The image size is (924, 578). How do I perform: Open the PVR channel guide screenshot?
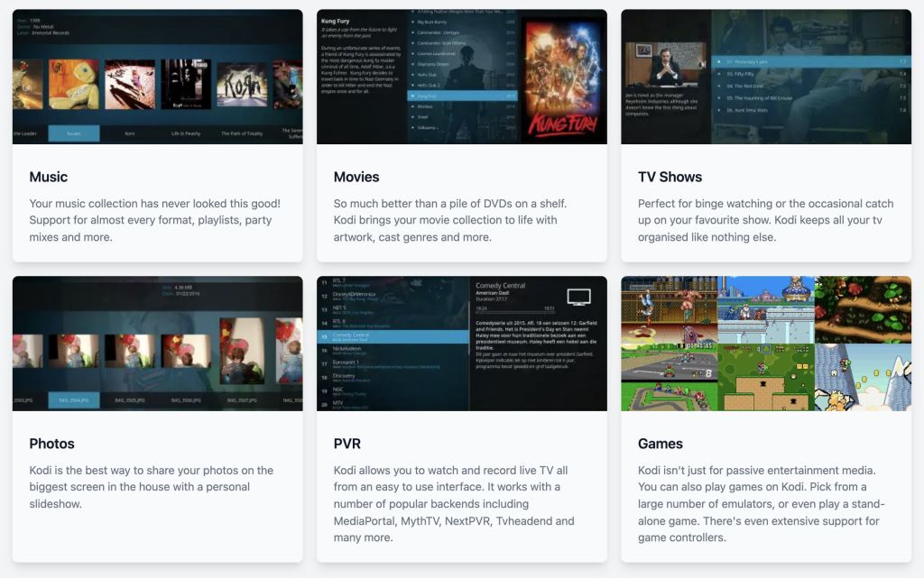pos(461,344)
